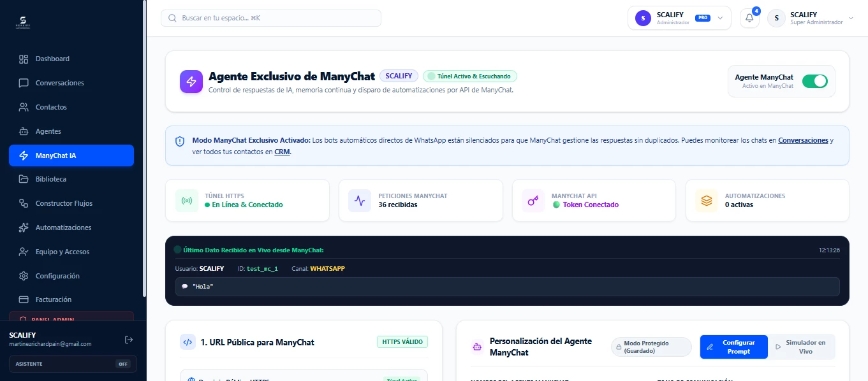
Task: Open Facturación page
Action: coord(71,299)
